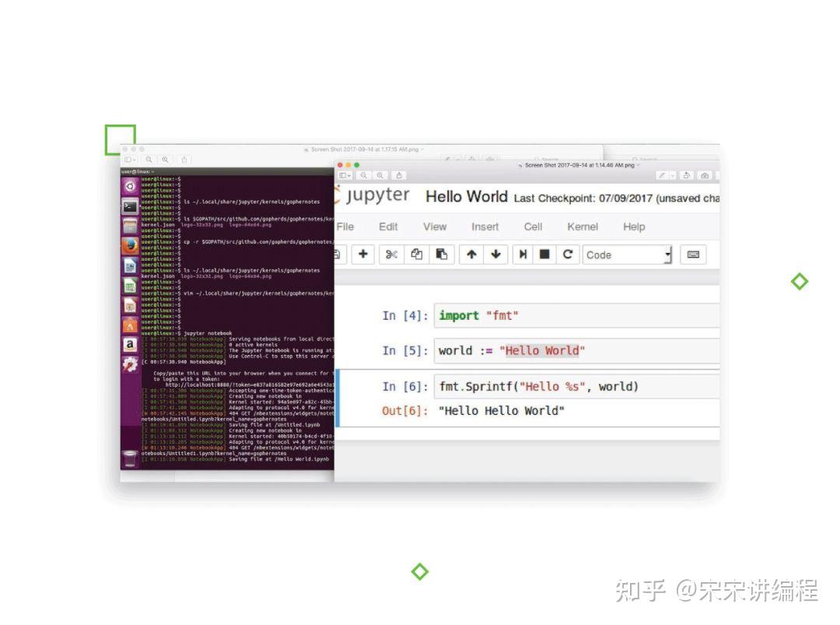Rename notebook by clicking Hello World title

point(466,197)
